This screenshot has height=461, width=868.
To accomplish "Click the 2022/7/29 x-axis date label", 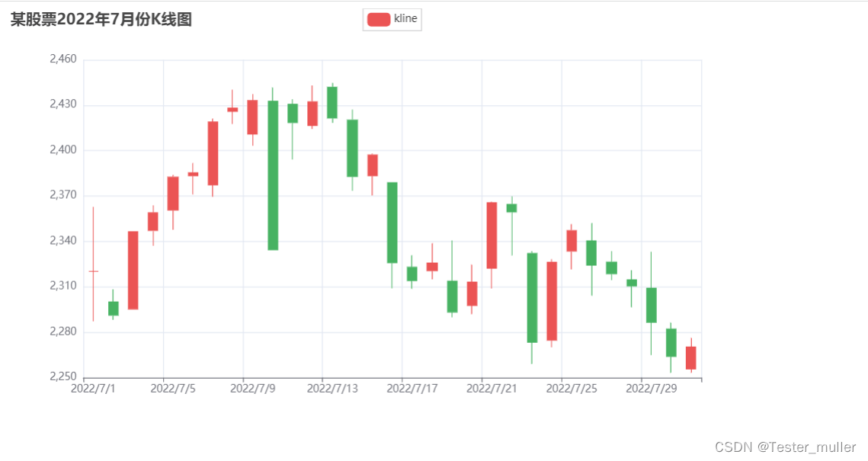I will coord(652,389).
